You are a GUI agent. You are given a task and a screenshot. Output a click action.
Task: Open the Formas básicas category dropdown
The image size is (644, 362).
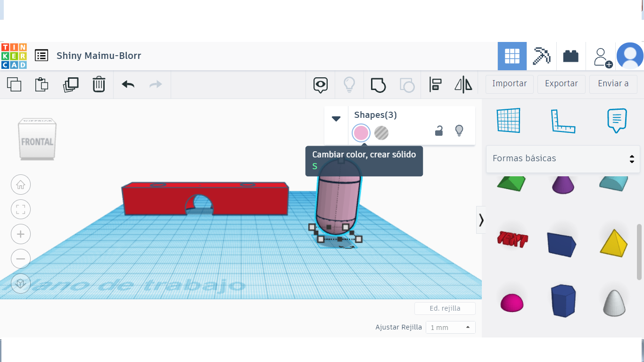tap(563, 159)
